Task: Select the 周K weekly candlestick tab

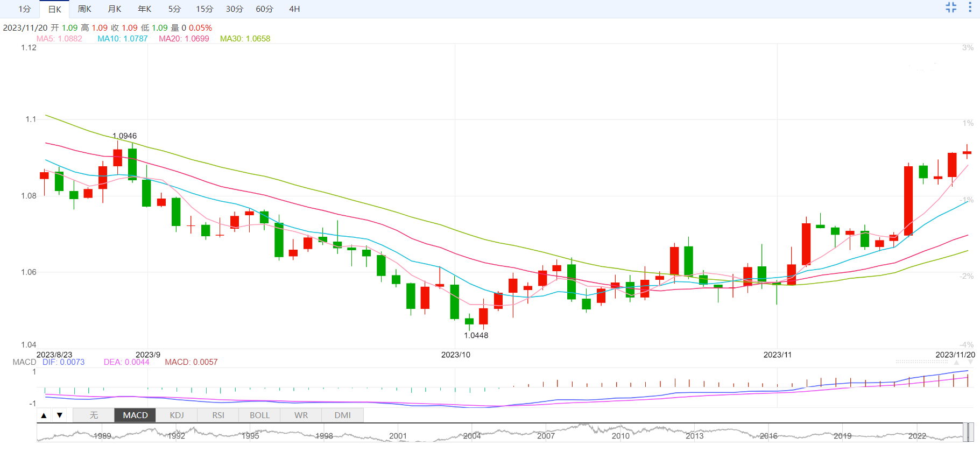Action: pyautogui.click(x=84, y=9)
